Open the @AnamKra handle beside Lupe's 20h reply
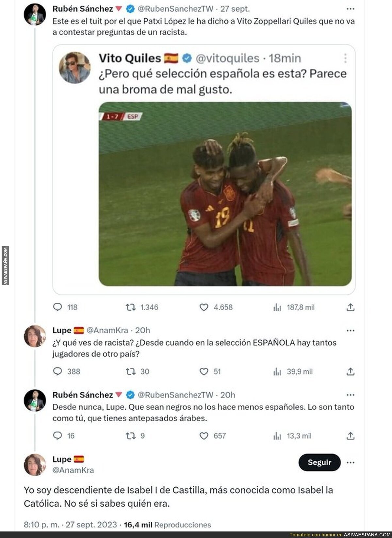Viewport: 392px width, 538px height. (107, 331)
